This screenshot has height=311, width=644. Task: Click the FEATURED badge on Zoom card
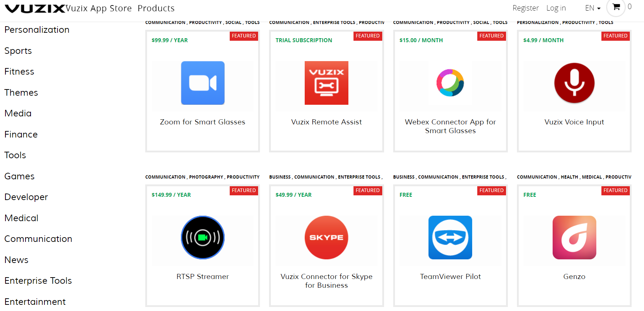click(244, 36)
